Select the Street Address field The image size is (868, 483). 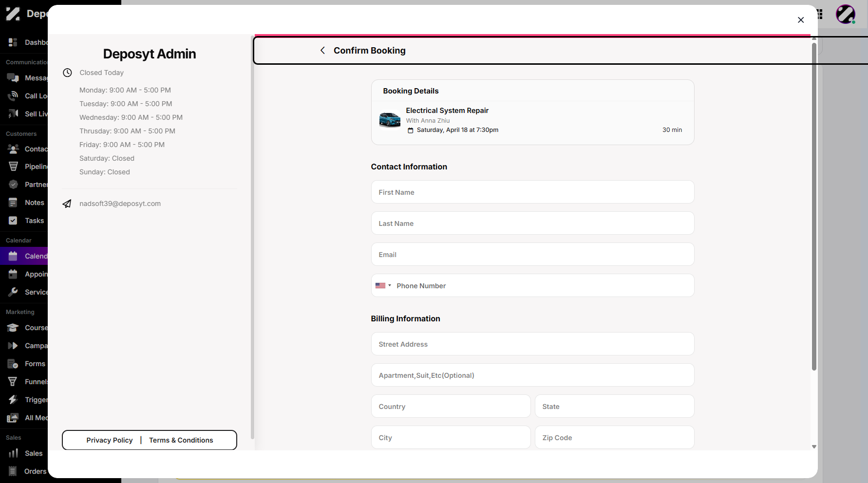[532, 344]
